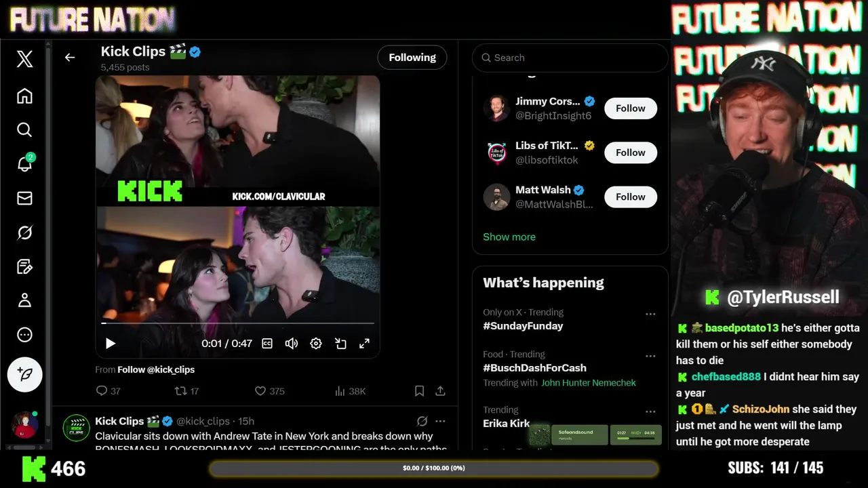
Task: Enter fullscreen on the video
Action: [x=364, y=344]
